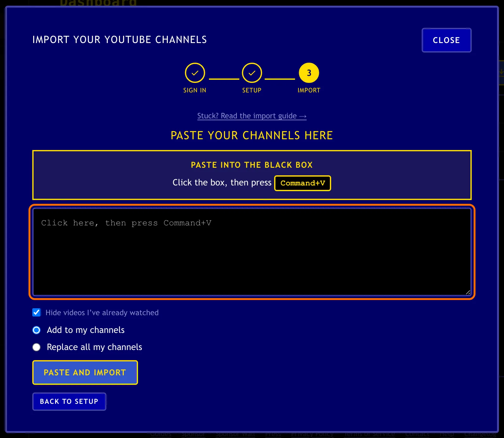Click the 'SETUP' step label
Image resolution: width=504 pixels, height=438 pixels.
[x=252, y=90]
